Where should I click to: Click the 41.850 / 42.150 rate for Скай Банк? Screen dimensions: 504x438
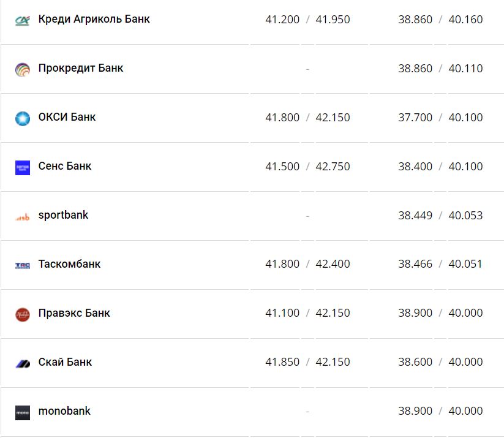(307, 362)
